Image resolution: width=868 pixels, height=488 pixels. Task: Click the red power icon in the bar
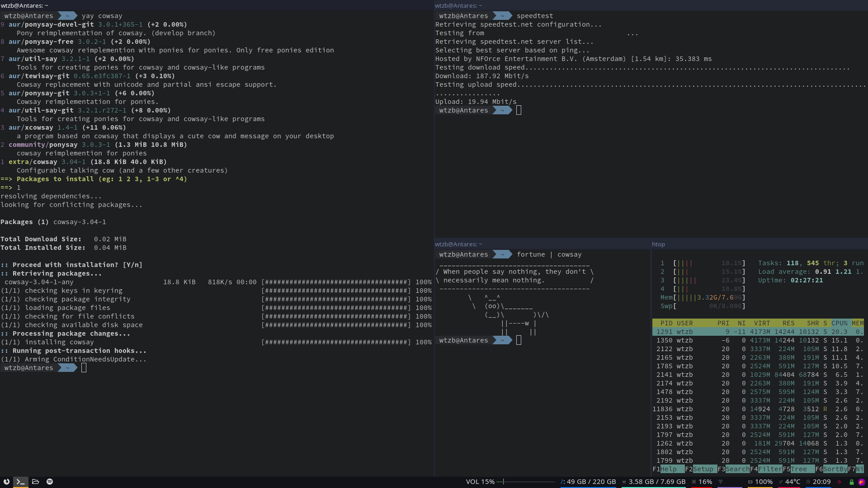840,482
